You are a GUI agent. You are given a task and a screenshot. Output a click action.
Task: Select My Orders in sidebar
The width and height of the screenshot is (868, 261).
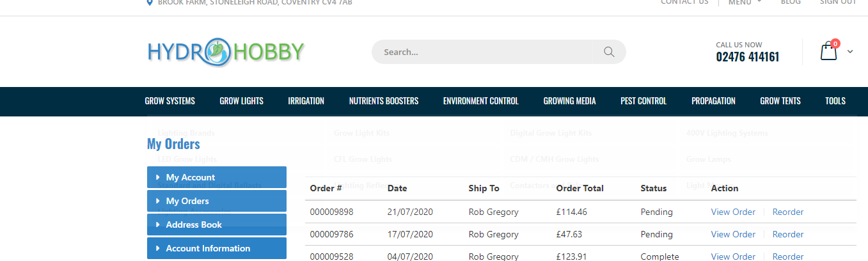pos(216,201)
